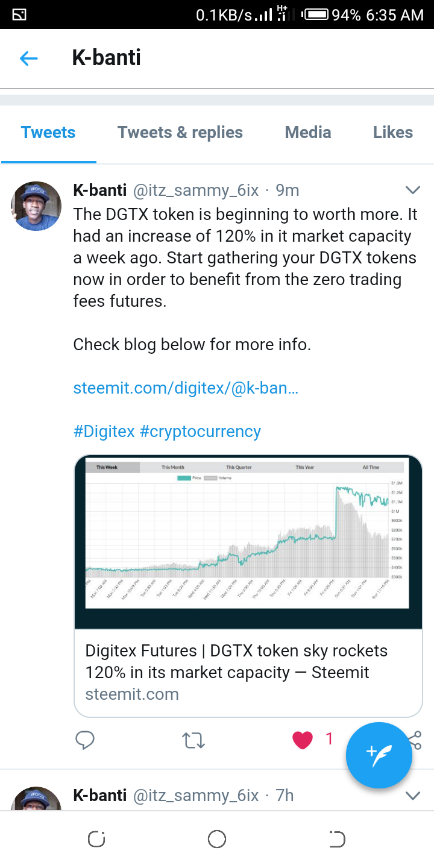
Task: Open Digitex Futures Steemit card title
Action: [236, 662]
